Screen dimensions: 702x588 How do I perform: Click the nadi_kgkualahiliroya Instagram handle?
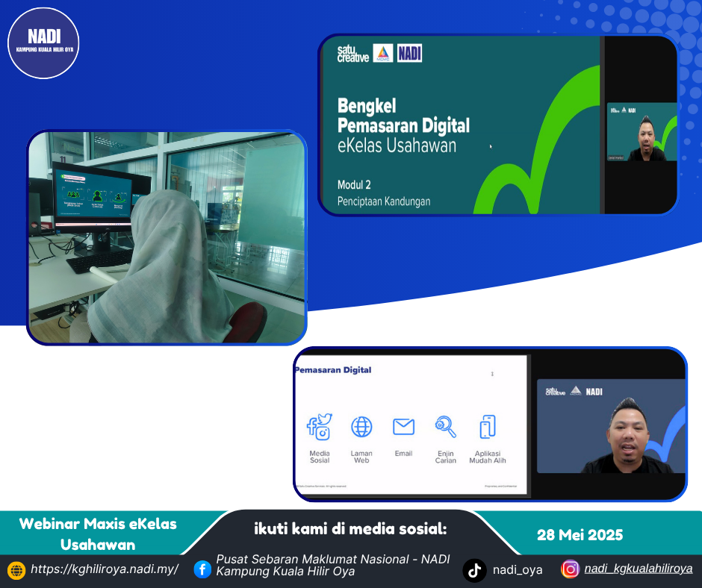pos(639,569)
